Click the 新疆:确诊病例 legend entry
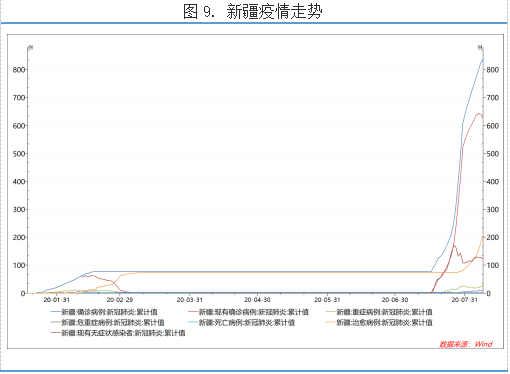510x374 pixels. point(104,312)
